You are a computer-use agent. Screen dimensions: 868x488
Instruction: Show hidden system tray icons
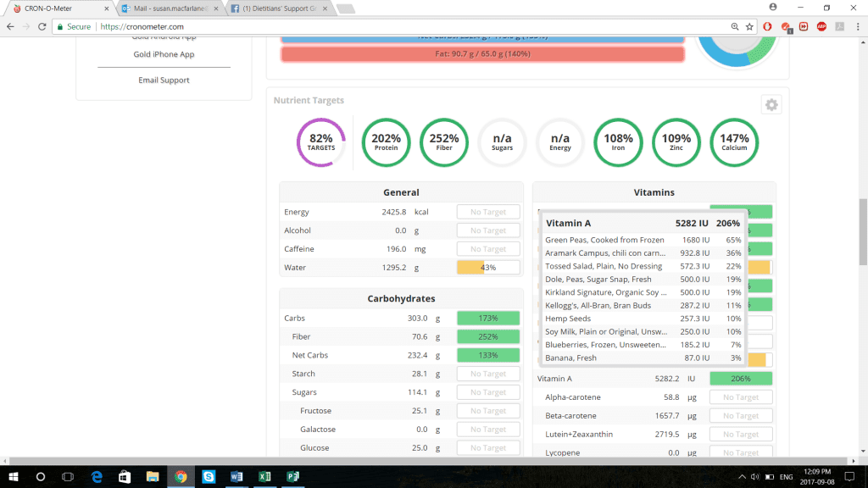click(x=742, y=477)
